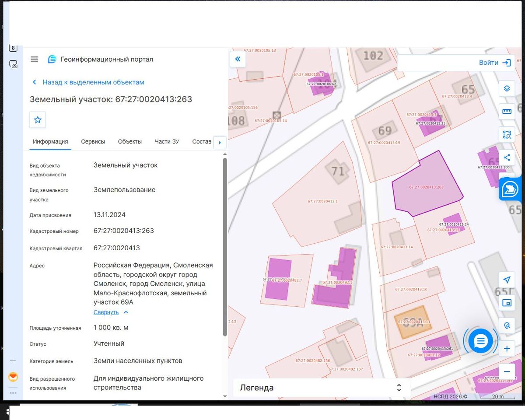Share the map via share icon
The height and width of the screenshot is (420, 525).
click(507, 157)
